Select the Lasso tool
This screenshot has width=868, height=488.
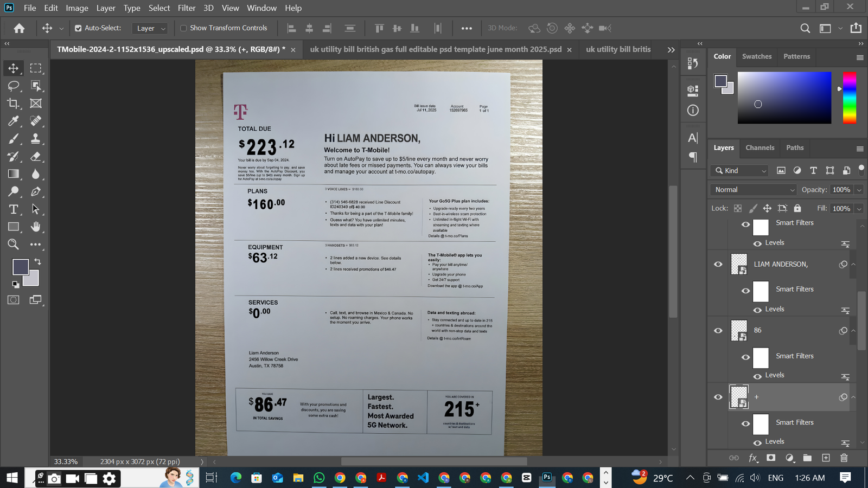pyautogui.click(x=13, y=86)
